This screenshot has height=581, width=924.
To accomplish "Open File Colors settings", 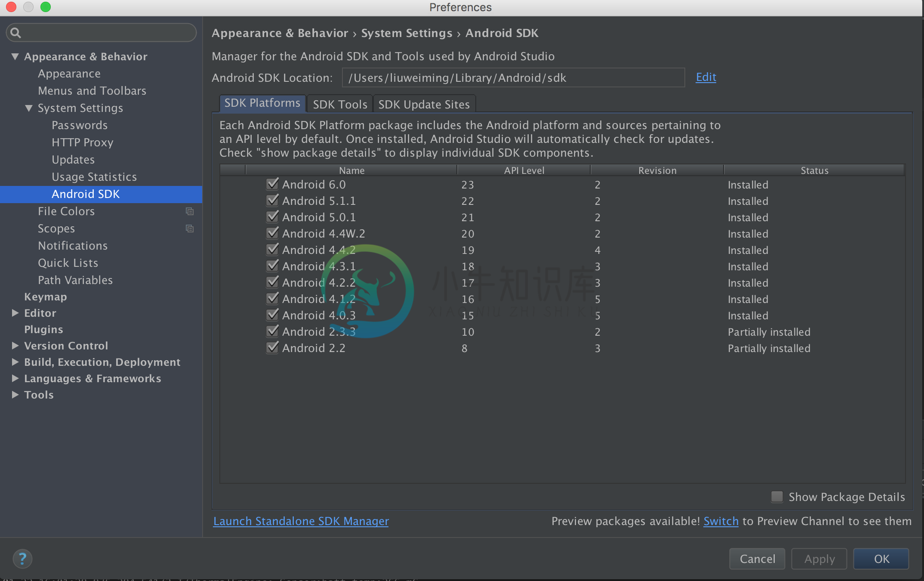I will pos(66,211).
